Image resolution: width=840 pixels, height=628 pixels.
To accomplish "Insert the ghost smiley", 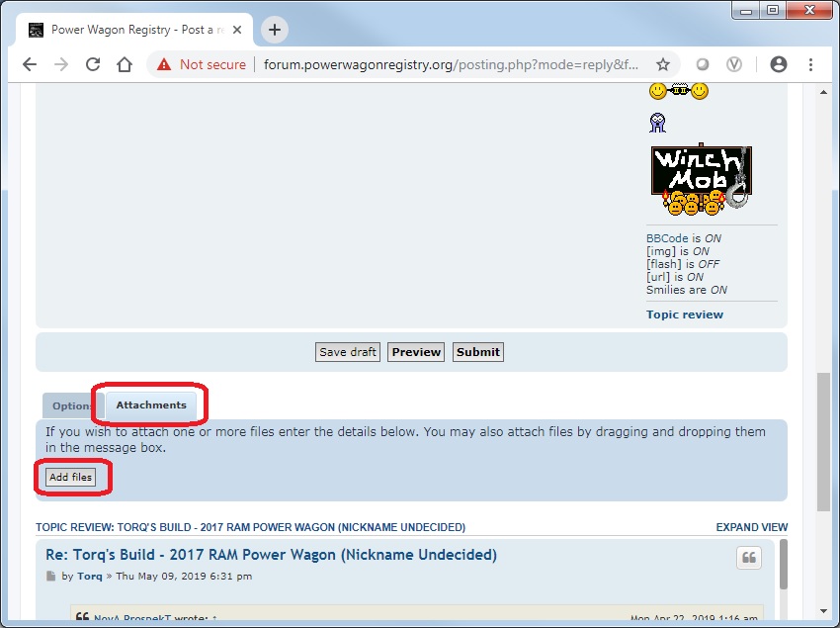I will point(658,124).
